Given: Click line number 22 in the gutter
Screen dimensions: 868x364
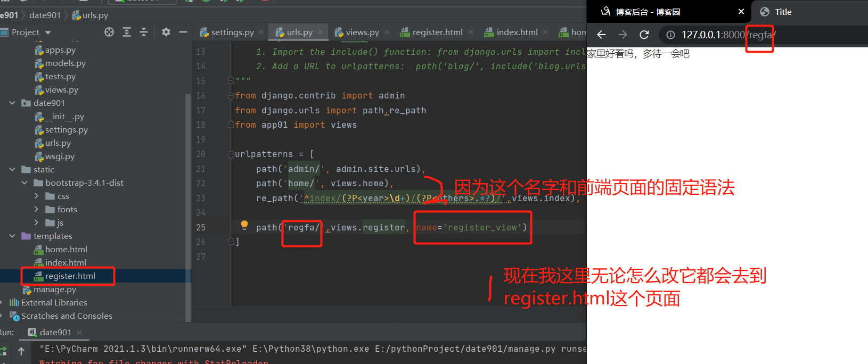Looking at the screenshot, I should click(x=201, y=184).
